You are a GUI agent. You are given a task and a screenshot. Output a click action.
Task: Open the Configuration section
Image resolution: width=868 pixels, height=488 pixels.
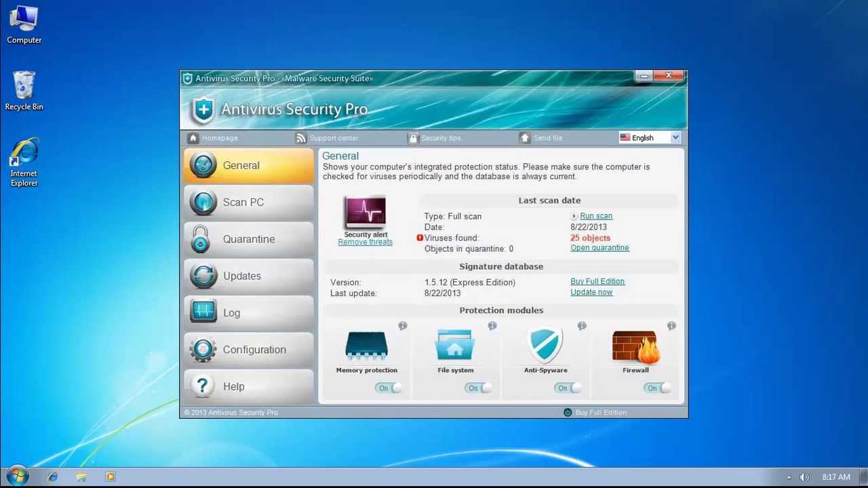coord(248,350)
